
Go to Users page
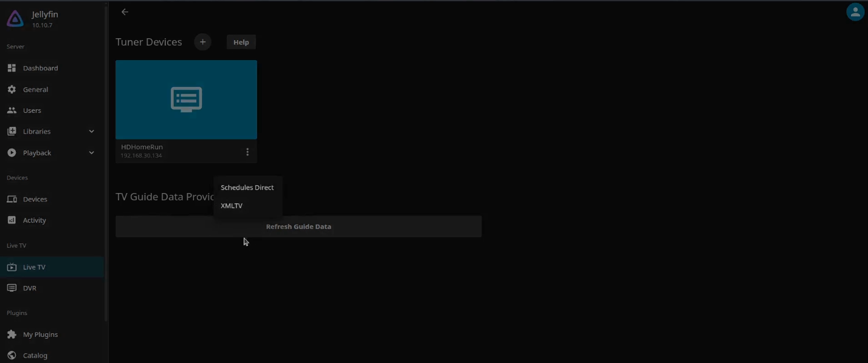click(x=52, y=110)
